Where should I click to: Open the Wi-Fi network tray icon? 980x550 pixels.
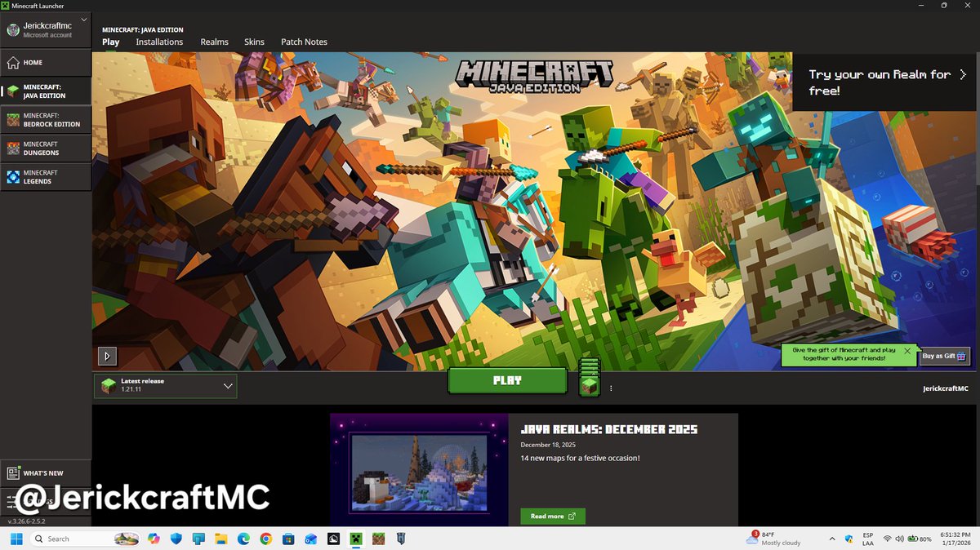887,539
